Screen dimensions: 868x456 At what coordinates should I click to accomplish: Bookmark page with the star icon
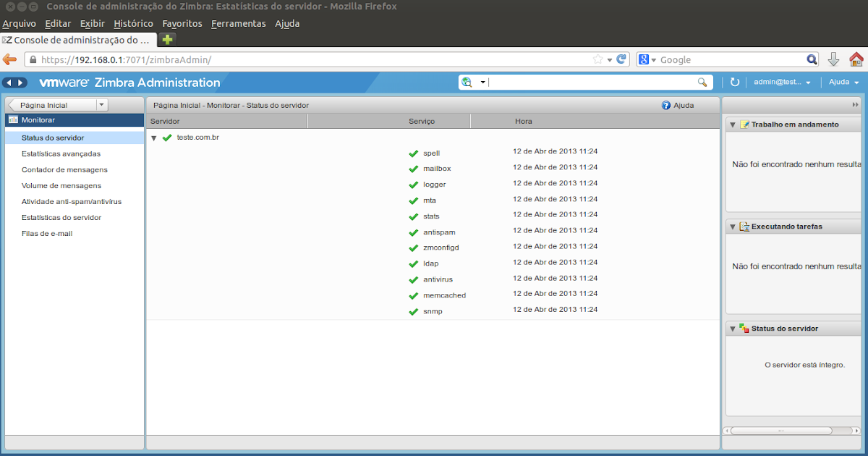[598, 59]
